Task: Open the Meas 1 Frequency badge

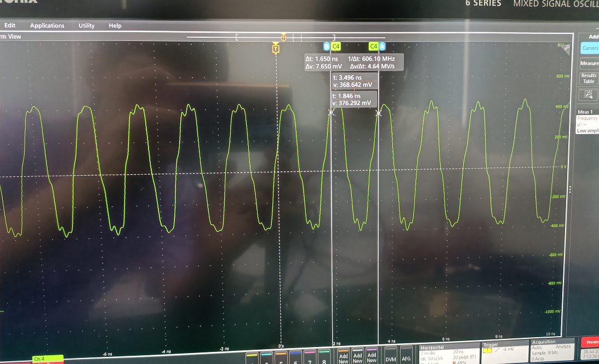Action: (x=587, y=122)
